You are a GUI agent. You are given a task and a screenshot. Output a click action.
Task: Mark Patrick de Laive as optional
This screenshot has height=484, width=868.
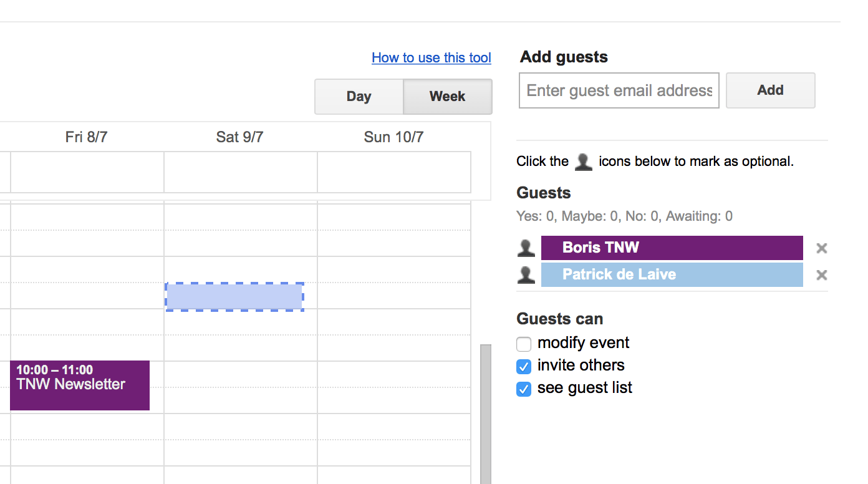click(x=526, y=275)
